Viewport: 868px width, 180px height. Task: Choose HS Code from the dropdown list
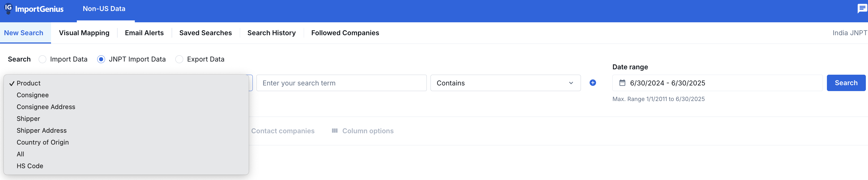pyautogui.click(x=30, y=166)
